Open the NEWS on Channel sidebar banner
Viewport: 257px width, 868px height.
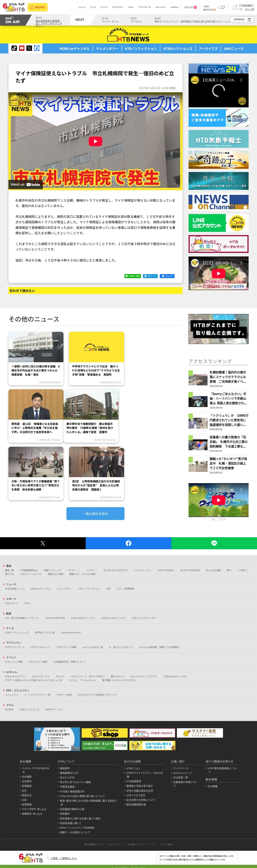pyautogui.click(x=219, y=202)
